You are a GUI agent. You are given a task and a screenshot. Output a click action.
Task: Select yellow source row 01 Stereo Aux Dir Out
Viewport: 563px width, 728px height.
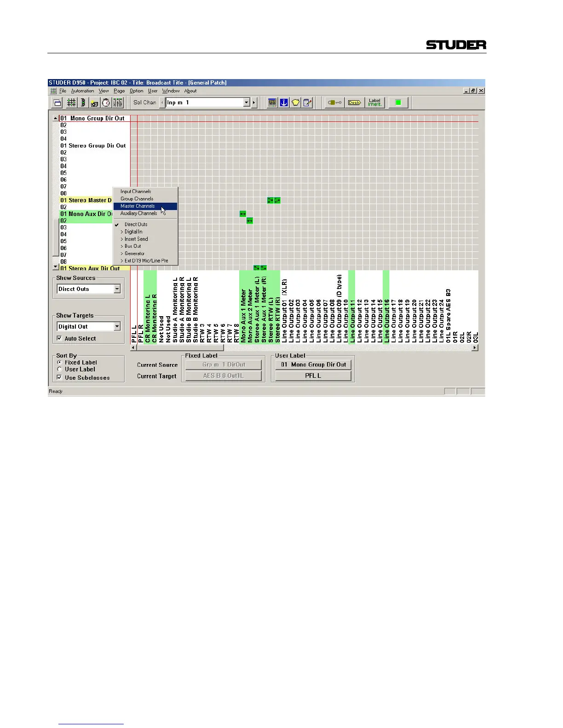pyautogui.click(x=95, y=268)
